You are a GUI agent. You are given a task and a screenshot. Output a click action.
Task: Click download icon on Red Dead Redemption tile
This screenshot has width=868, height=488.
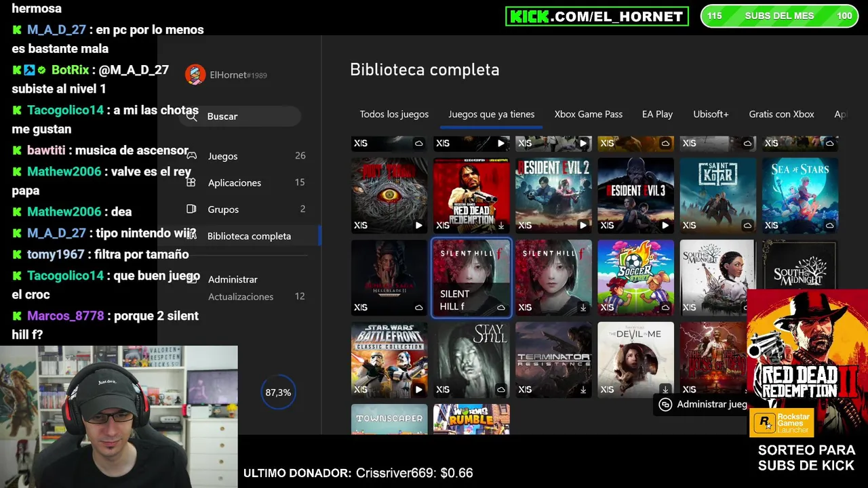(x=501, y=225)
